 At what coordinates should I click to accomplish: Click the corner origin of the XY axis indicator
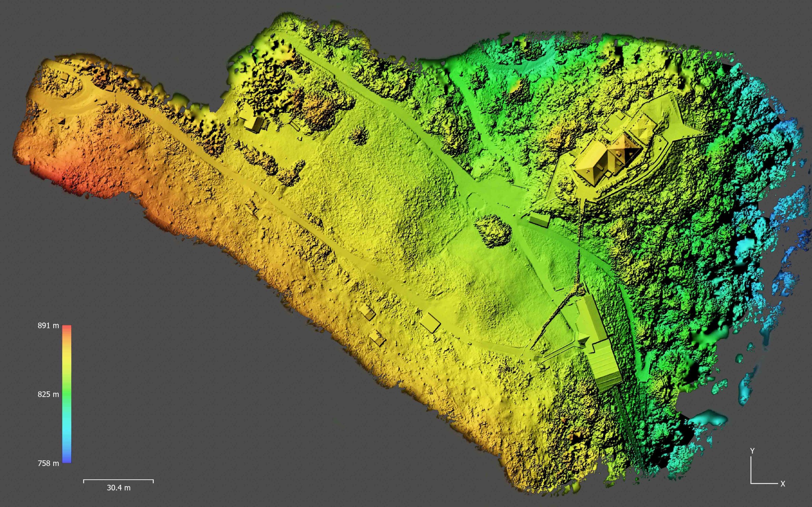coord(751,483)
